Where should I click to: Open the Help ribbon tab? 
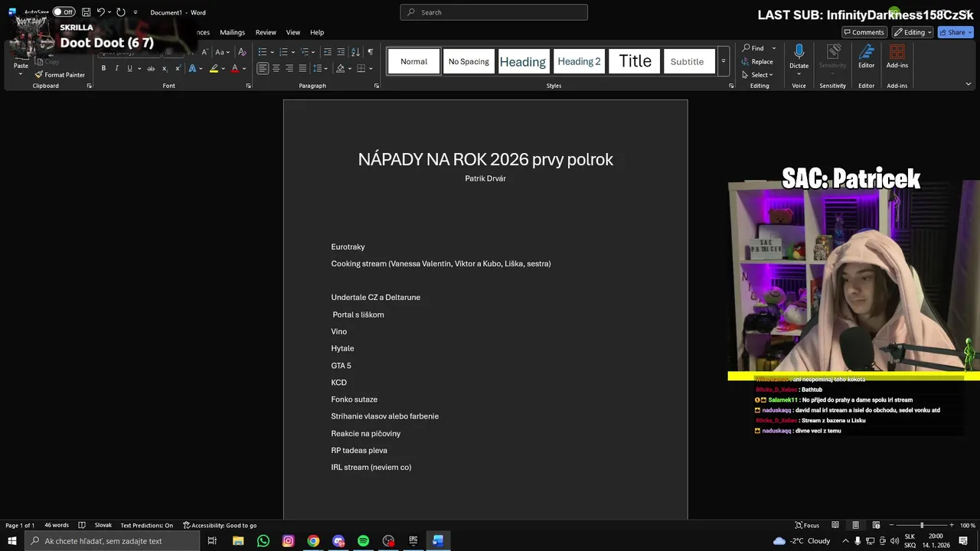click(317, 32)
